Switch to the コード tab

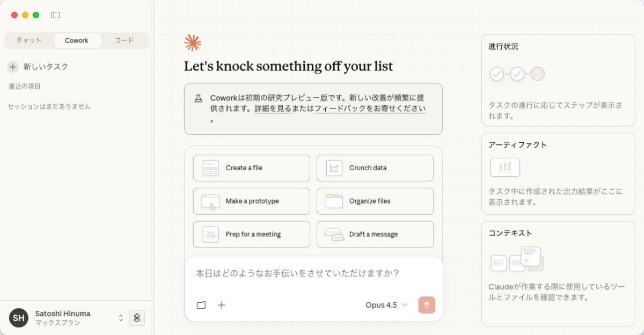(125, 40)
